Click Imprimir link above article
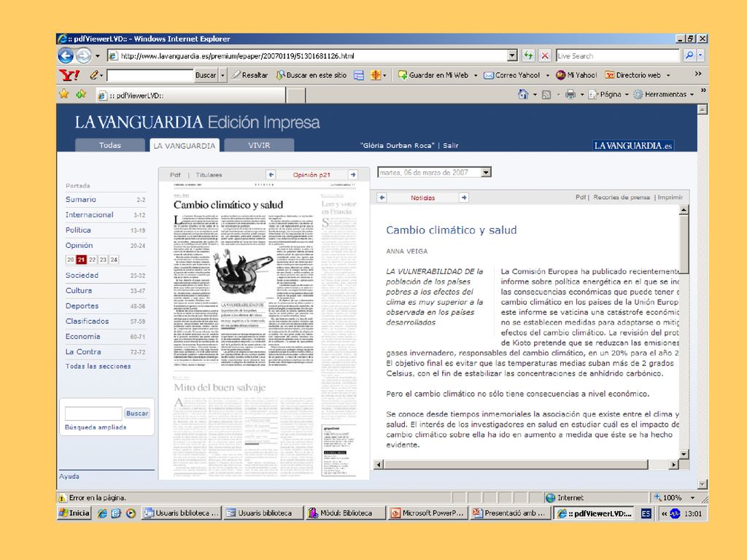This screenshot has width=747, height=560. click(670, 197)
